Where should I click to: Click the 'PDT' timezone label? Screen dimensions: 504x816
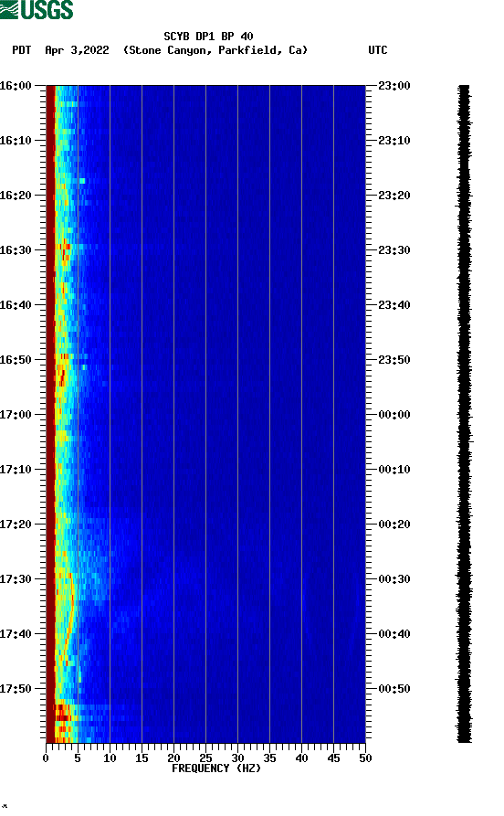pyautogui.click(x=22, y=50)
